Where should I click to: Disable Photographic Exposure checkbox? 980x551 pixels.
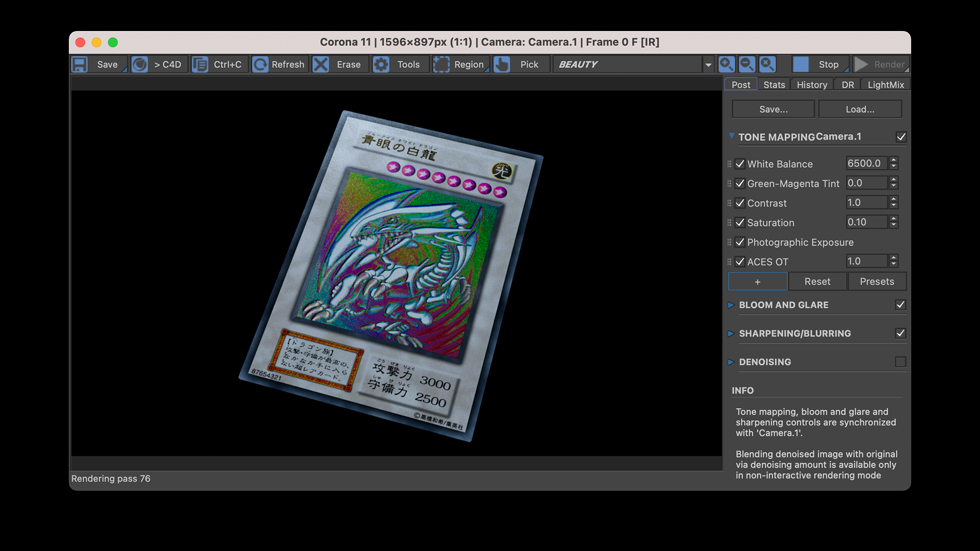[x=740, y=242]
